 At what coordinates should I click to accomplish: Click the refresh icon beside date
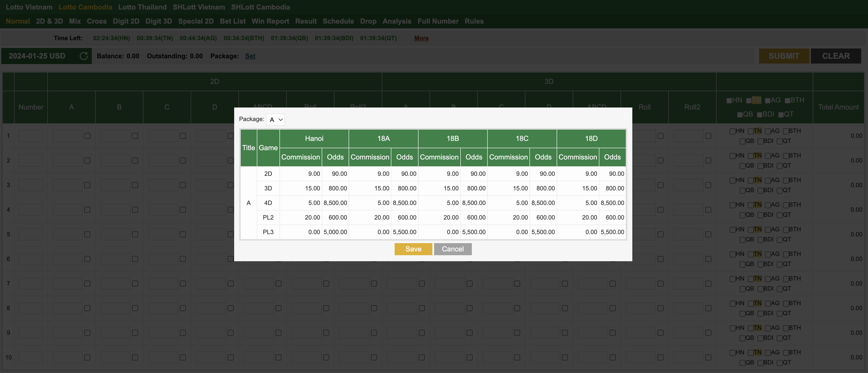click(x=84, y=56)
